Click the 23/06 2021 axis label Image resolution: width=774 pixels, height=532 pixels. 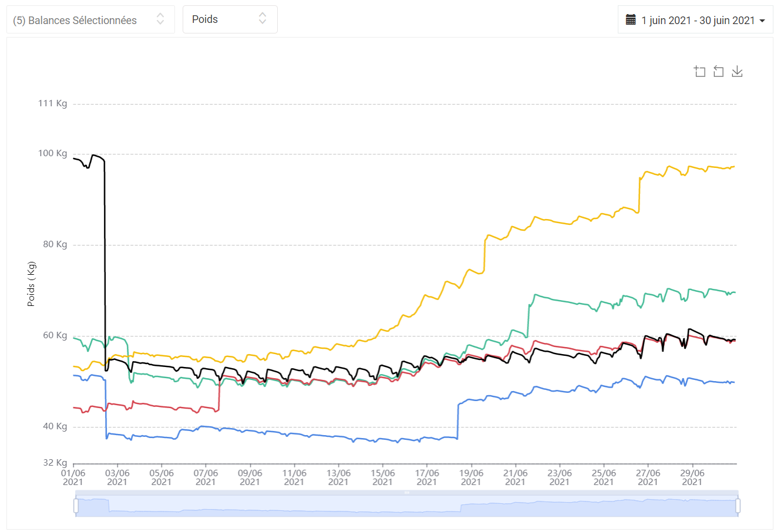[x=559, y=477]
